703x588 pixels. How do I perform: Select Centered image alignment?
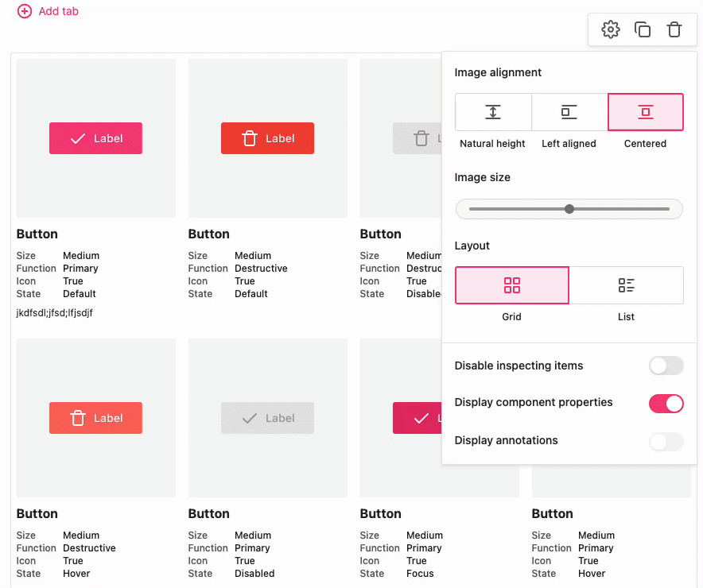pos(645,112)
